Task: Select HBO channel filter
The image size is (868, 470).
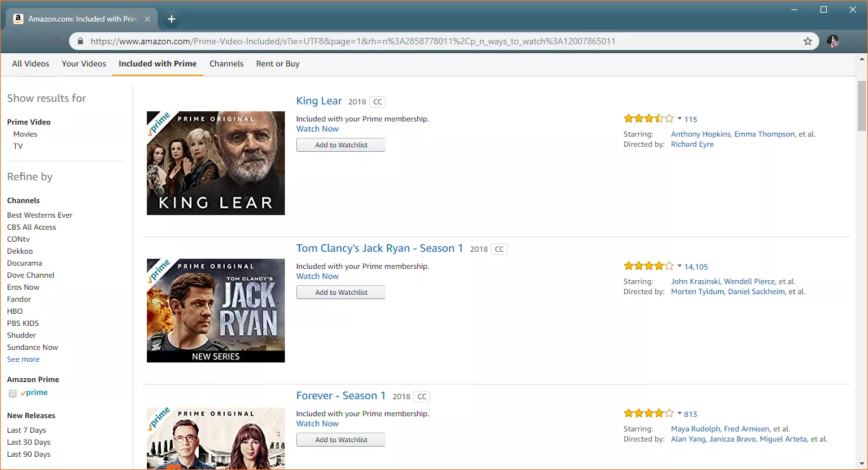Action: pyautogui.click(x=15, y=311)
